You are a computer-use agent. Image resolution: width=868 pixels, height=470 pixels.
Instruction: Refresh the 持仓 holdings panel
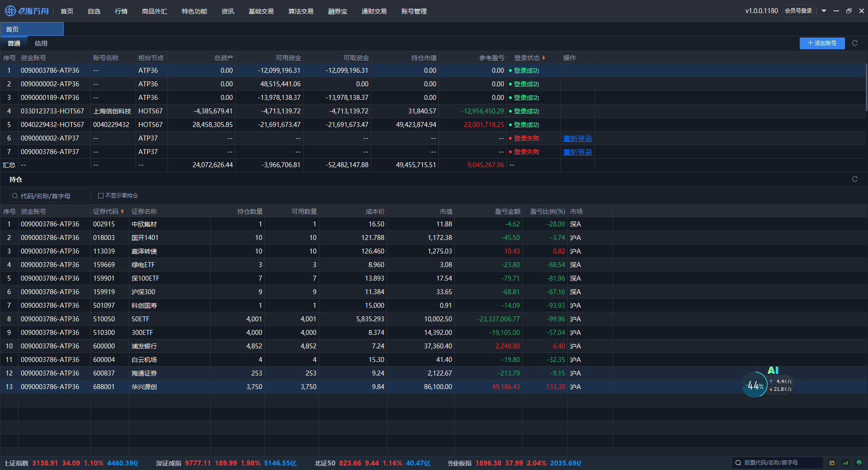(x=855, y=179)
